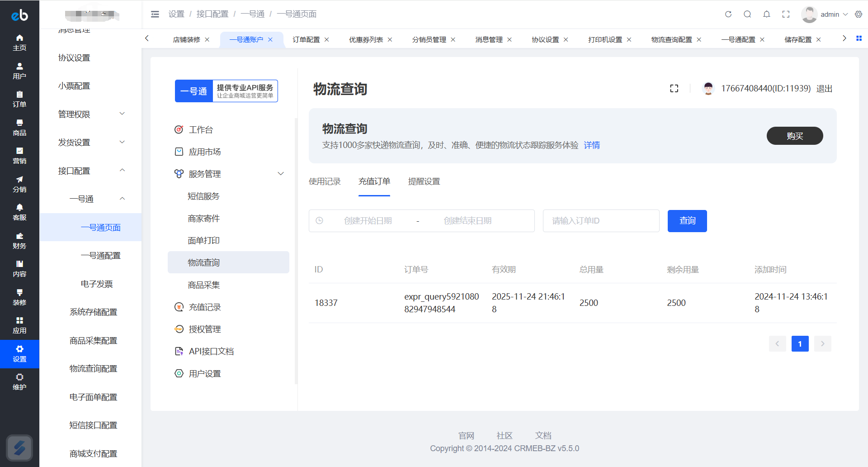Open the 分销 distribution sidebar icon
Viewport: 868px width, 467px height.
coord(19,184)
